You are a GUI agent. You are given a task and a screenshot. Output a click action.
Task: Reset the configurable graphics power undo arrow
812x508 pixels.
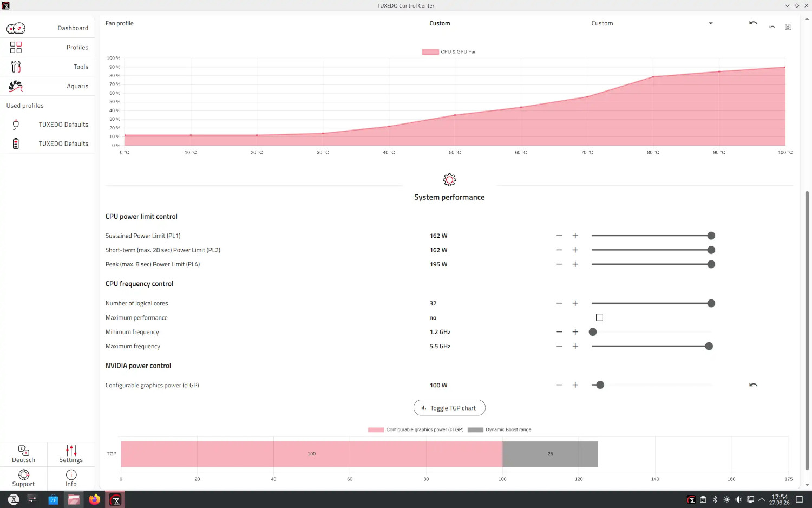(x=753, y=385)
